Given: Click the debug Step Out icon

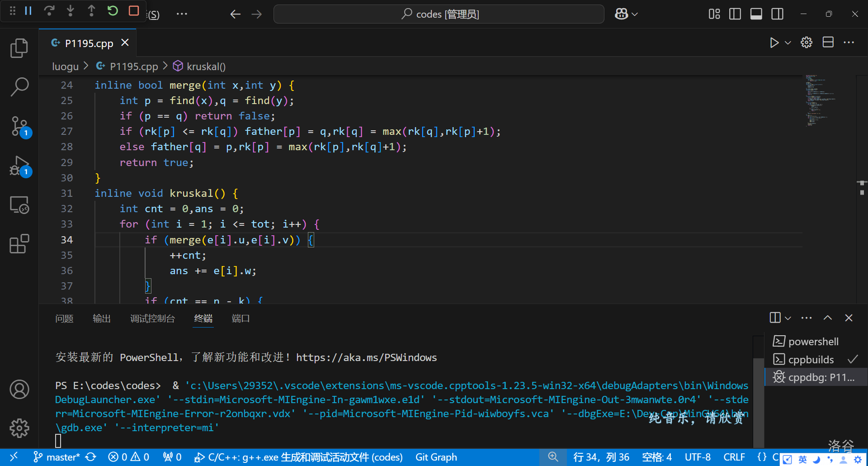Looking at the screenshot, I should 91,11.
